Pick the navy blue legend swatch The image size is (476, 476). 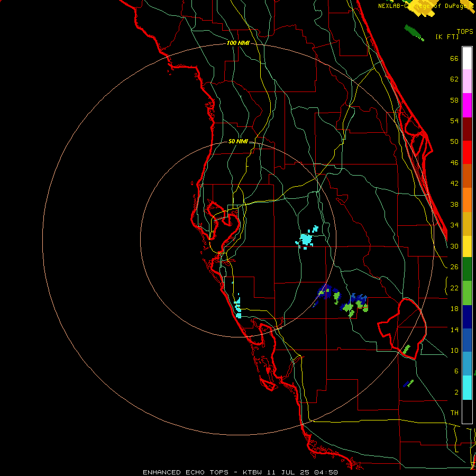[x=467, y=317]
